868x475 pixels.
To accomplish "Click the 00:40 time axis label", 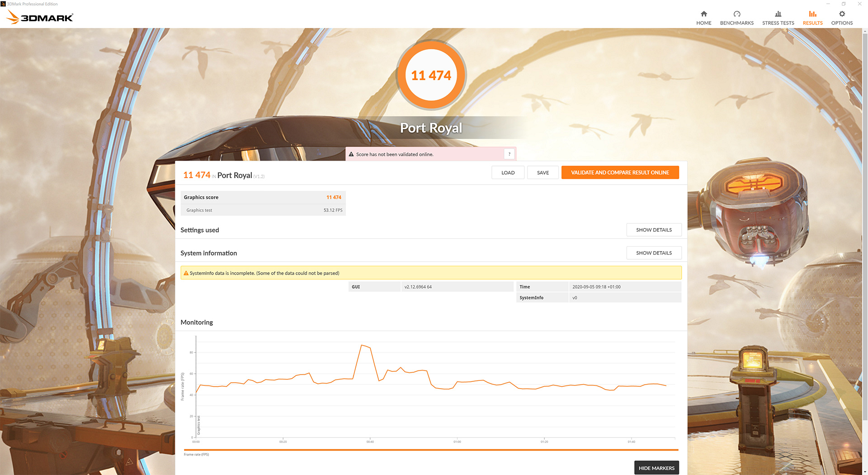I will pyautogui.click(x=370, y=442).
